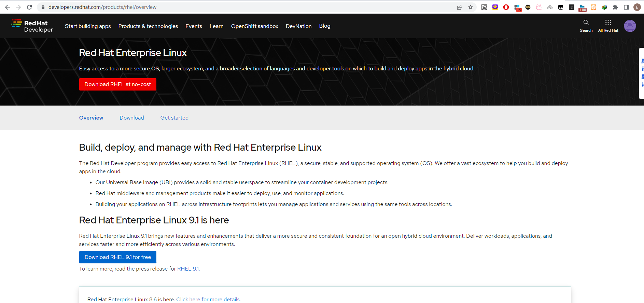Image resolution: width=644 pixels, height=303 pixels.
Task: Toggle the browser side panel
Action: tap(626, 7)
